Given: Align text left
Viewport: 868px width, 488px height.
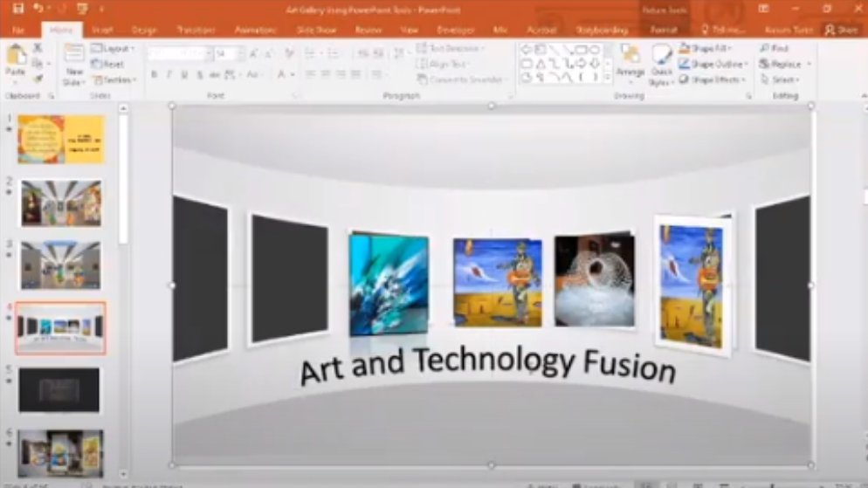Looking at the screenshot, I should (310, 74).
